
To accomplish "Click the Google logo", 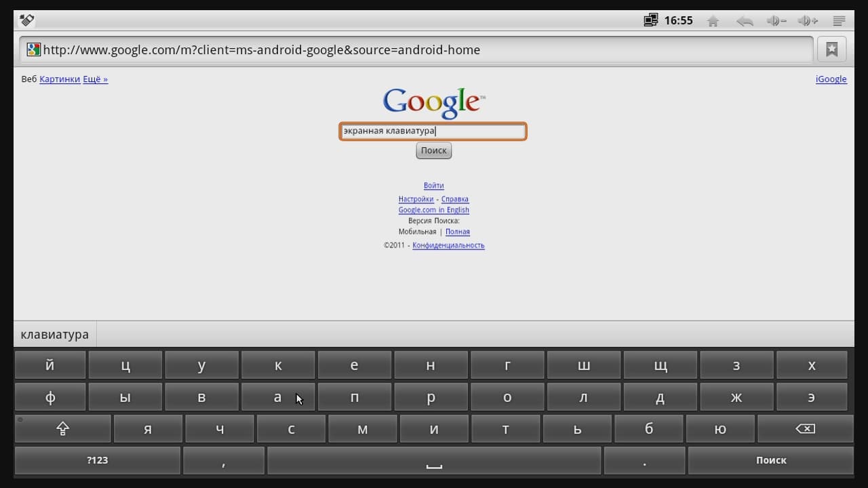I will 434,102.
